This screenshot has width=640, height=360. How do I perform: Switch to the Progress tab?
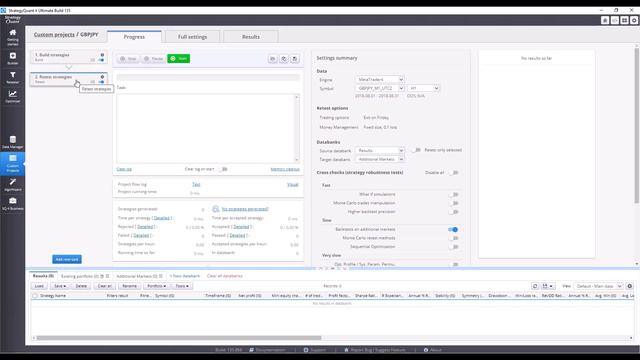click(134, 37)
